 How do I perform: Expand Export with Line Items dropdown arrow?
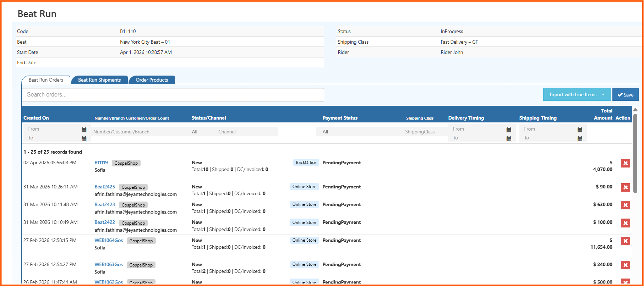(603, 94)
